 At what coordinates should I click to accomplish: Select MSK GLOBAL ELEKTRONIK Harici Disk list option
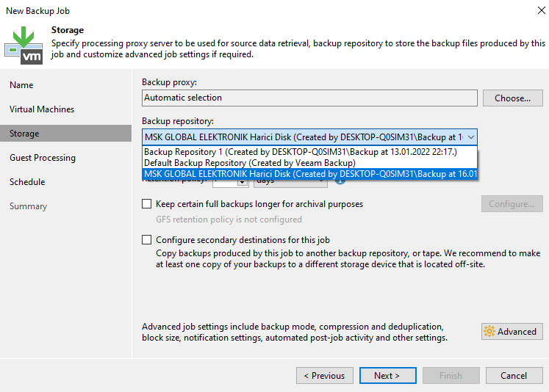(x=309, y=174)
